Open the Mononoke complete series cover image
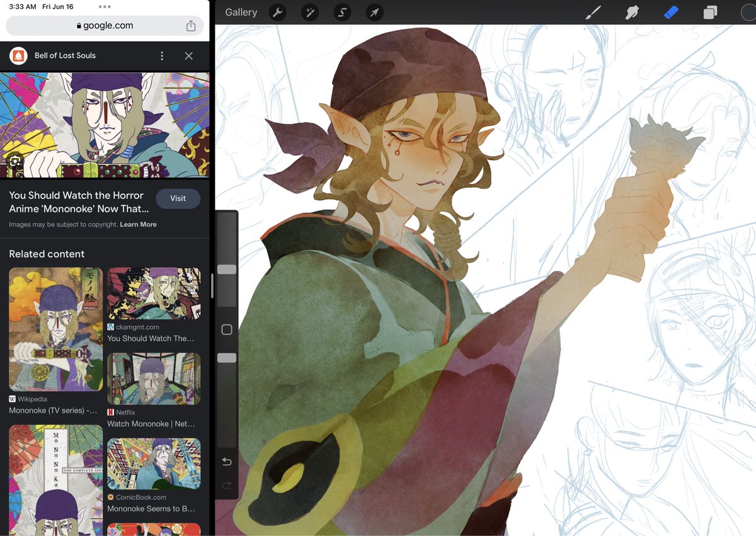This screenshot has height=536, width=756. coord(55,480)
